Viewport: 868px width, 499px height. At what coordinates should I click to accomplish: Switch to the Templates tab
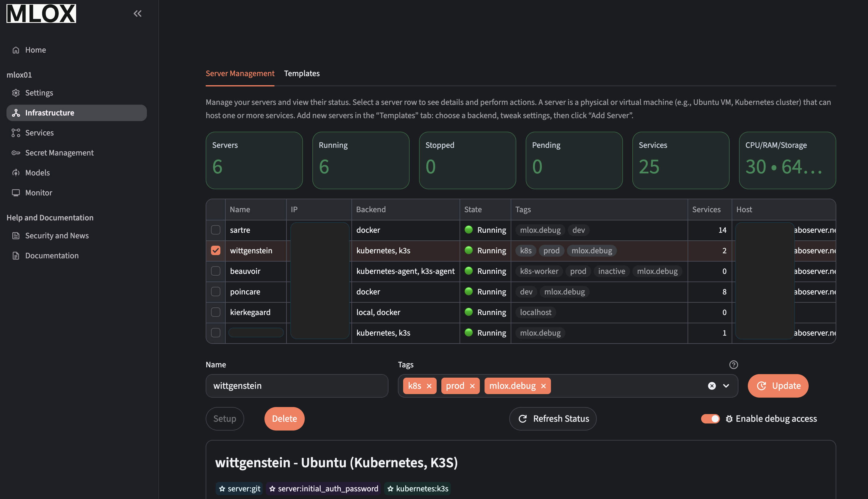301,73
